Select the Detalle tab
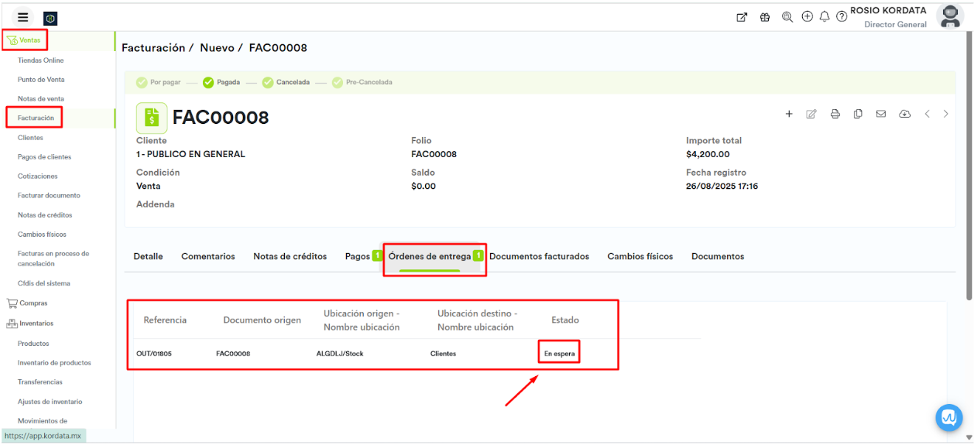The image size is (980, 447). [148, 257]
